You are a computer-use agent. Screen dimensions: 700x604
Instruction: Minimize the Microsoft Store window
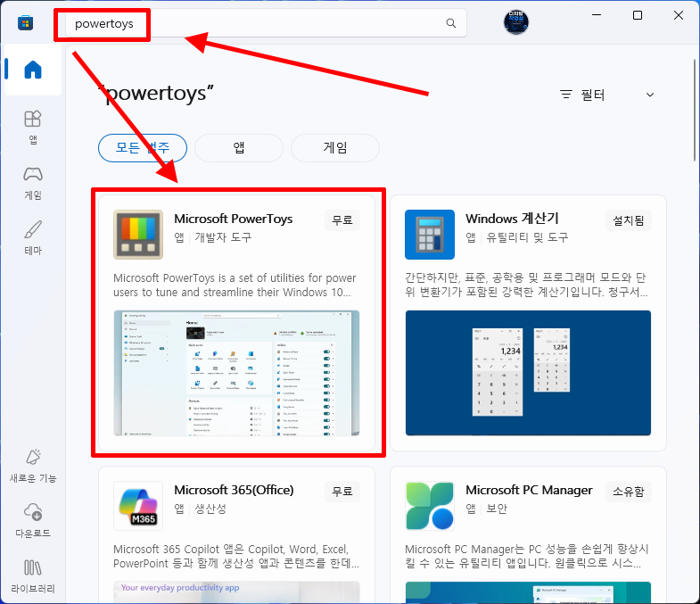(597, 15)
